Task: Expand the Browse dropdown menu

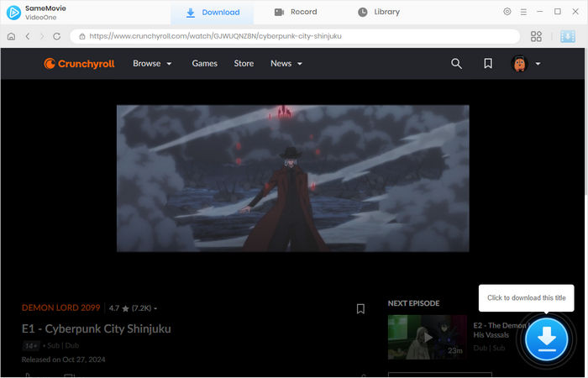Action: (152, 64)
